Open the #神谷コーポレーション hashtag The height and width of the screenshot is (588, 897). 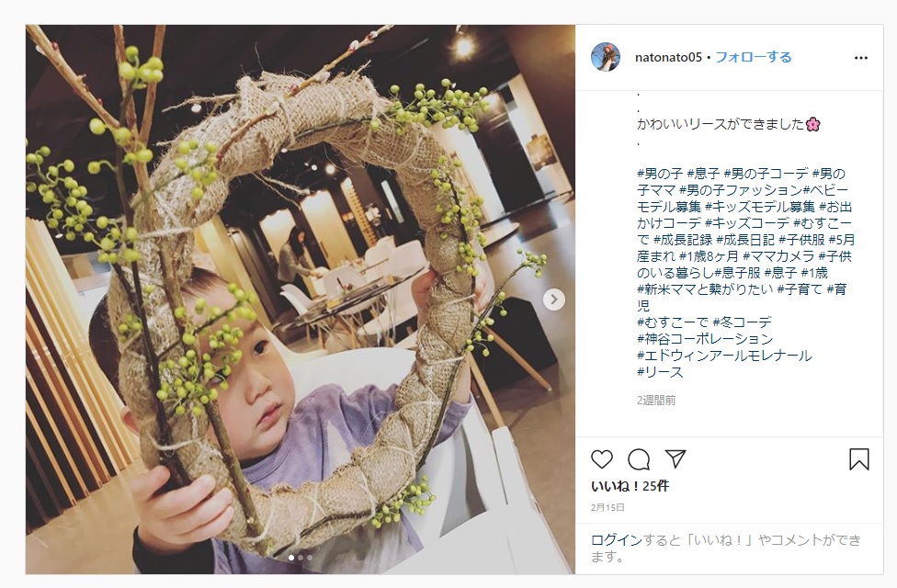(x=705, y=339)
